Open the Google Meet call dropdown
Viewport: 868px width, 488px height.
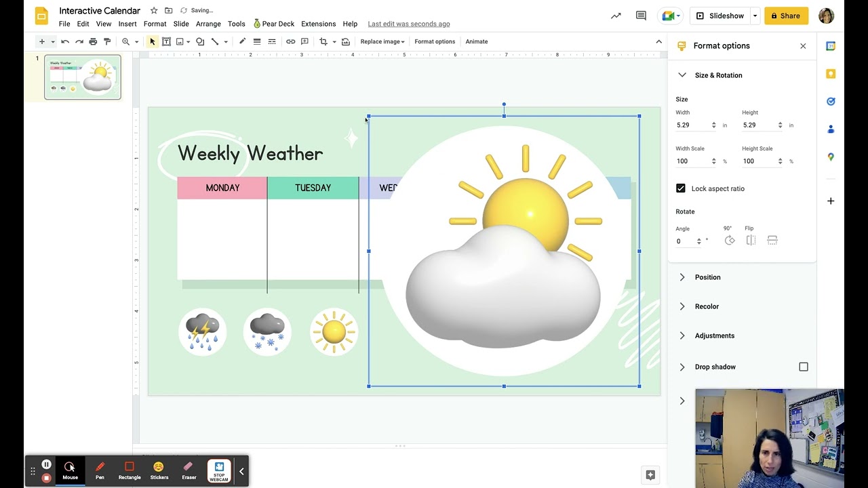pos(669,16)
